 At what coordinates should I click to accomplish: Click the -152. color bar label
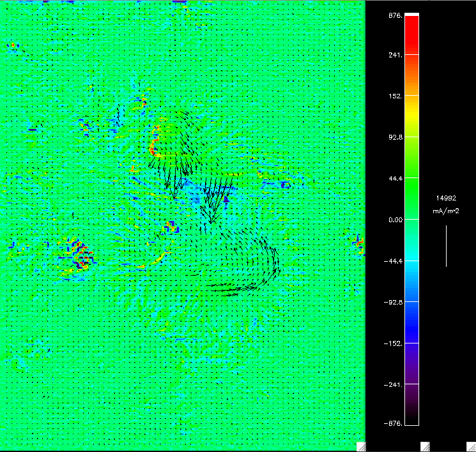[394, 343]
